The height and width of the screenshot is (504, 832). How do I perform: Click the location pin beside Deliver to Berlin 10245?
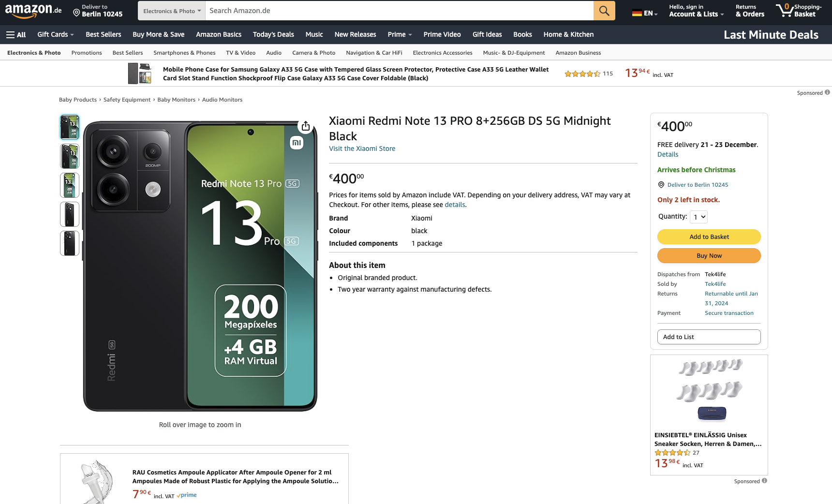click(661, 185)
